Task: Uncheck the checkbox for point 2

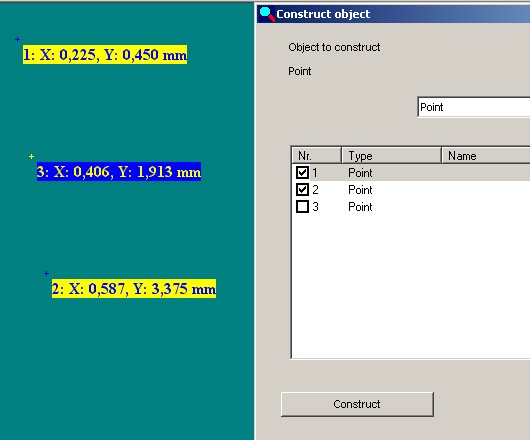Action: (x=302, y=190)
